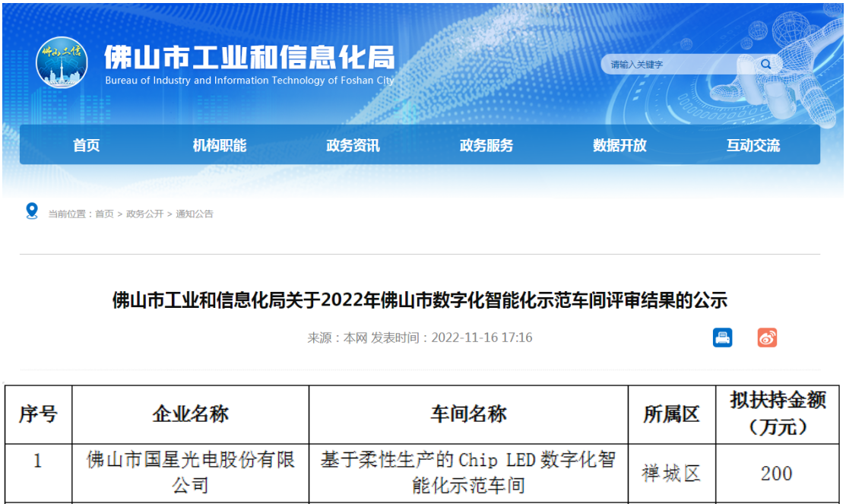Click the 佛山市工业和信息化局 site title

(249, 58)
